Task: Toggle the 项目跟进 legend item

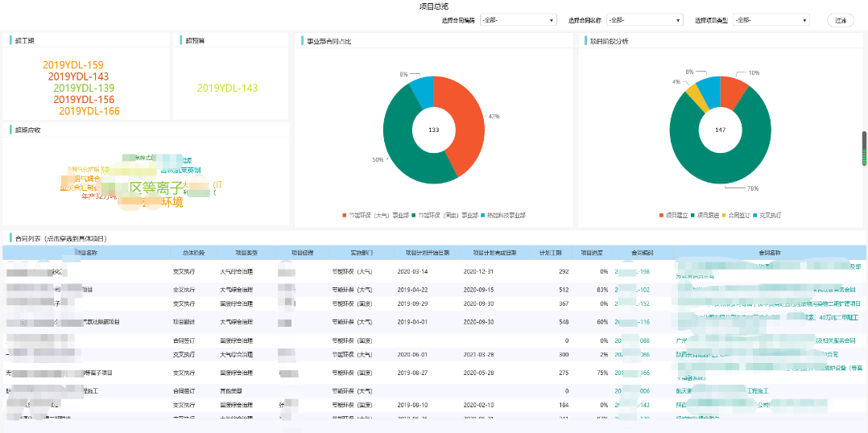Action: [x=704, y=215]
